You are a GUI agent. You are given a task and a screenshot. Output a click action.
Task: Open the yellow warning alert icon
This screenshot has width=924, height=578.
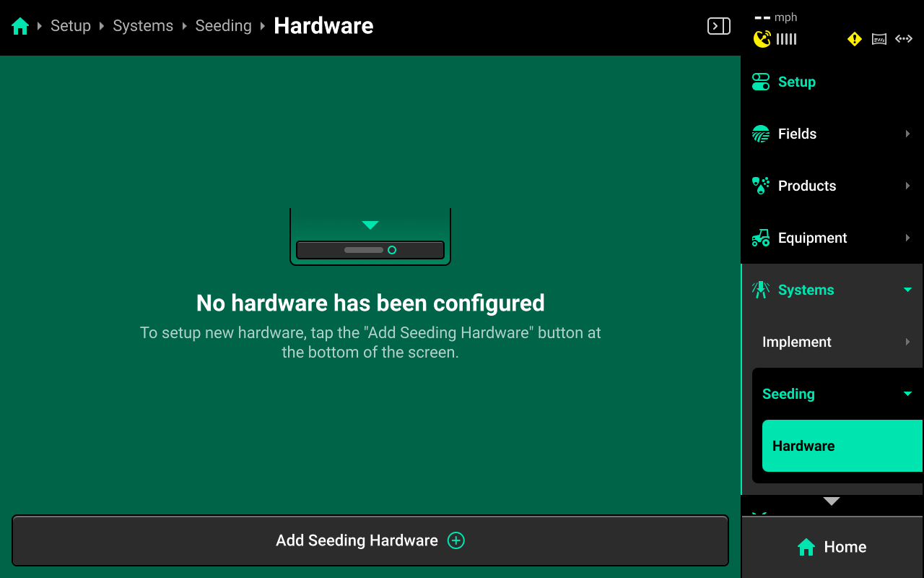point(855,39)
